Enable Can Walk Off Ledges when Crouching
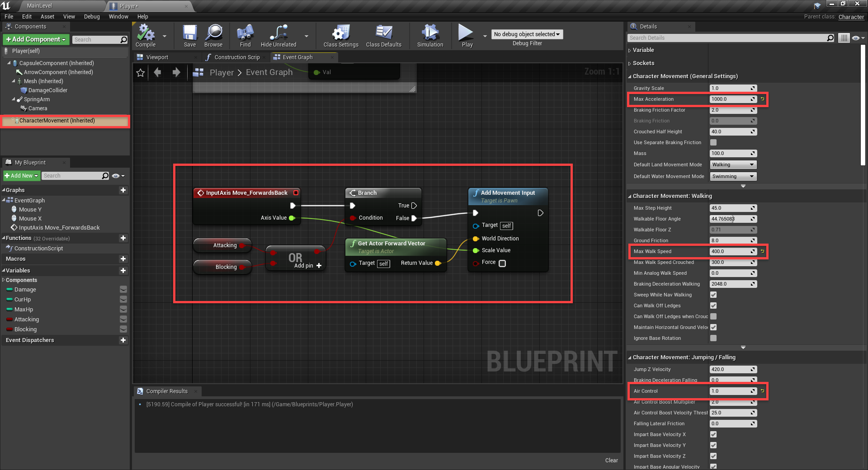 [713, 316]
